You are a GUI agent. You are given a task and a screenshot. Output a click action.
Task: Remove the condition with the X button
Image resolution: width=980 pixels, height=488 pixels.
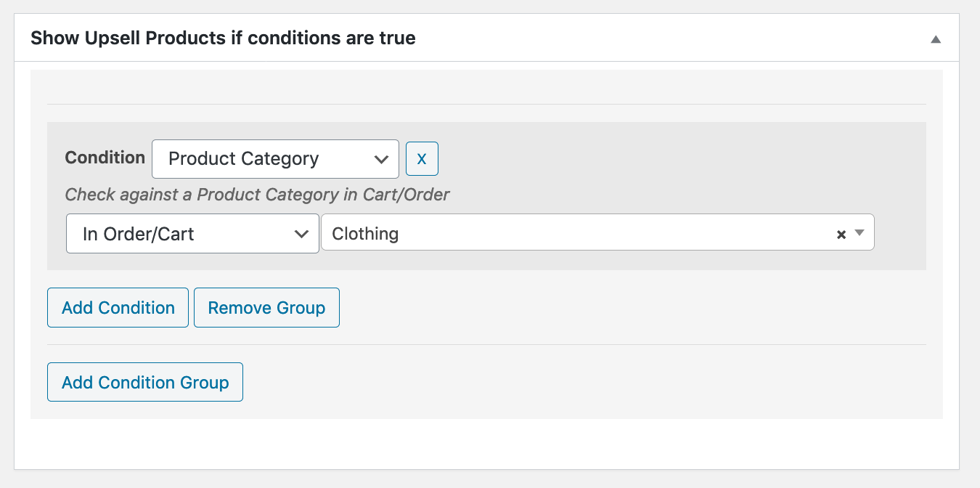[x=422, y=159]
